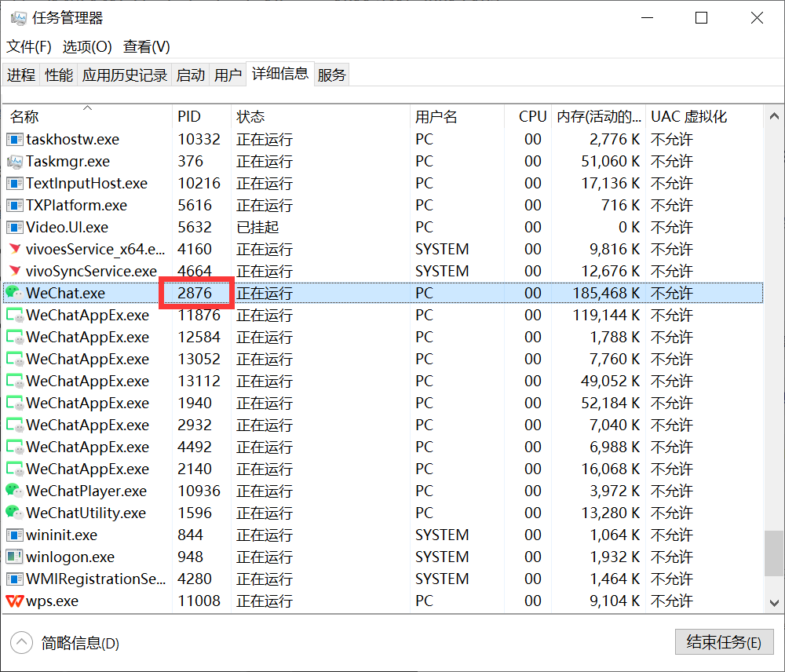
Task: Click PID 4160 cell
Action: (195, 249)
